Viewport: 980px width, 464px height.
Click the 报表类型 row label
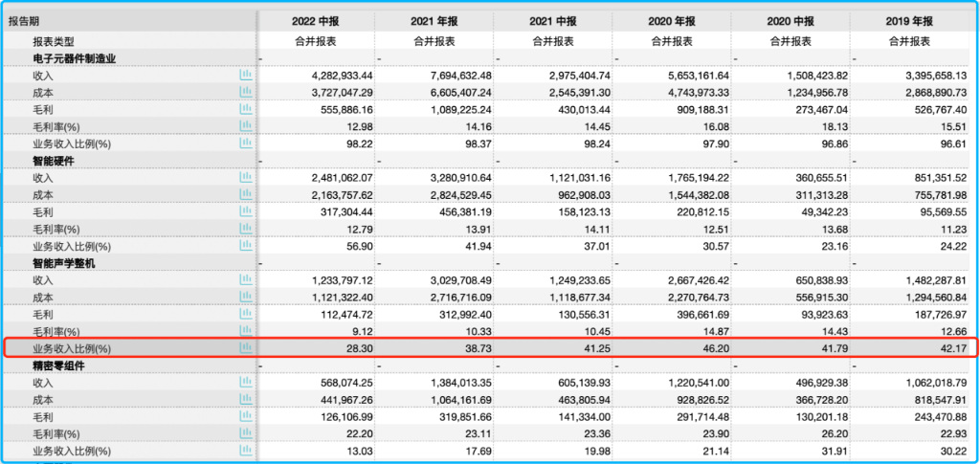click(53, 41)
